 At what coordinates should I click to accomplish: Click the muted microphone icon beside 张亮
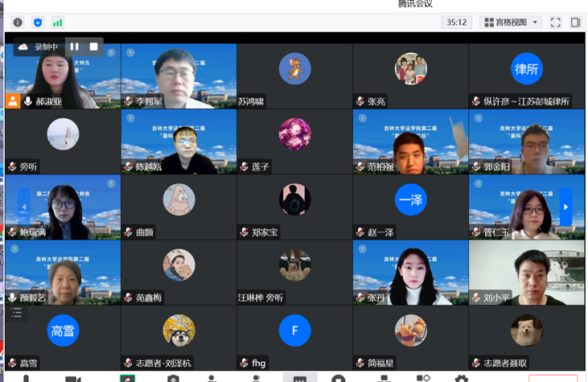coord(360,102)
